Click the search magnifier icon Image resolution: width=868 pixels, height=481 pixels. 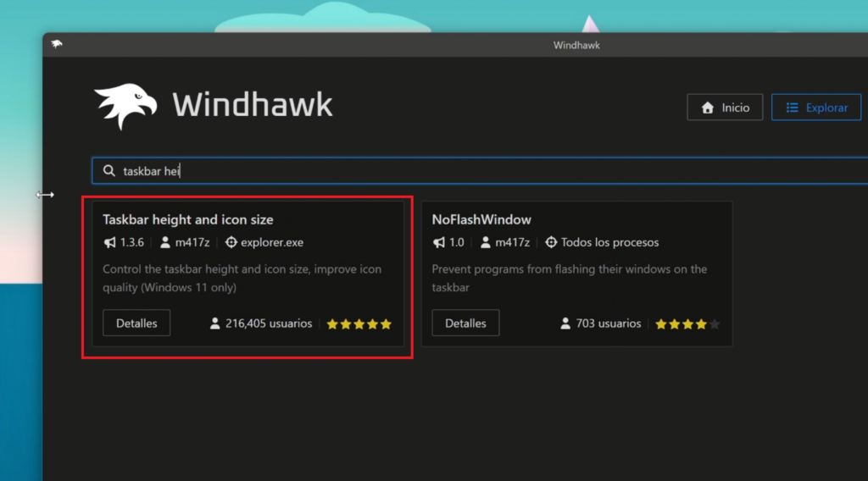point(109,171)
